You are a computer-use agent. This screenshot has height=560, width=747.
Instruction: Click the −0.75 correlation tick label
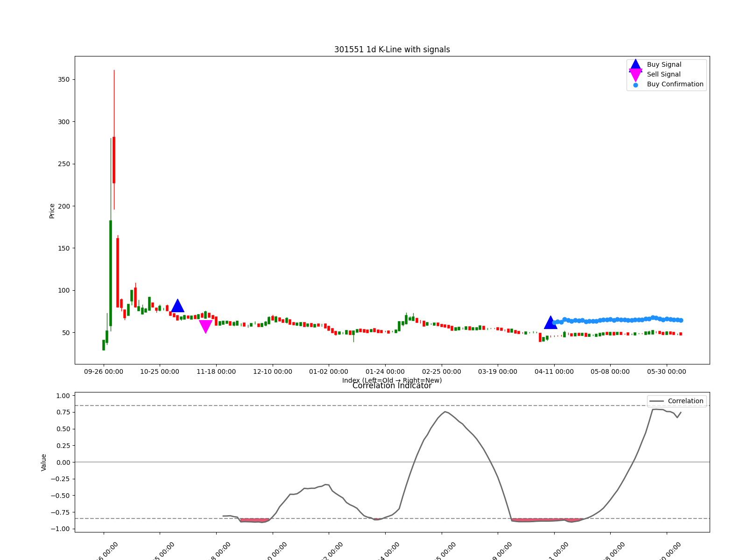point(61,512)
